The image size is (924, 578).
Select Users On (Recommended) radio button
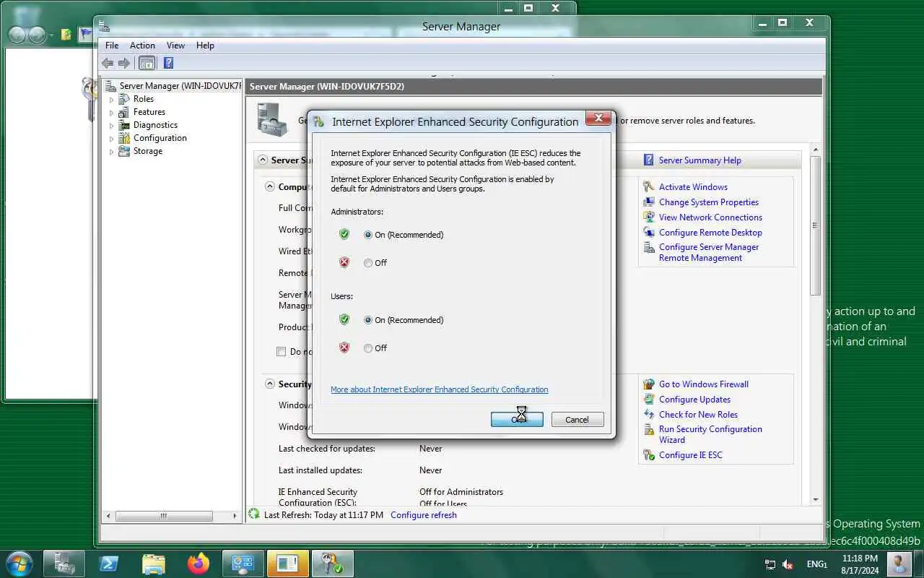368,320
